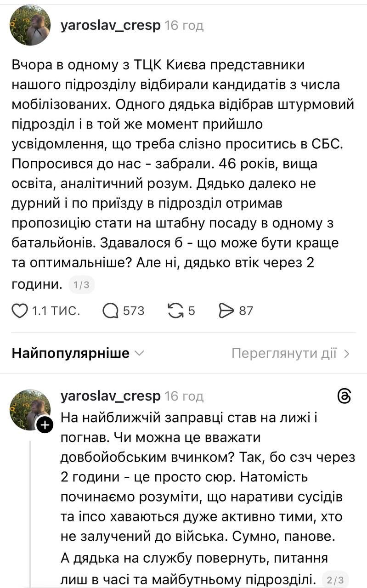
Task: Expand the Найпопулярніше sort dropdown
Action: tap(78, 353)
